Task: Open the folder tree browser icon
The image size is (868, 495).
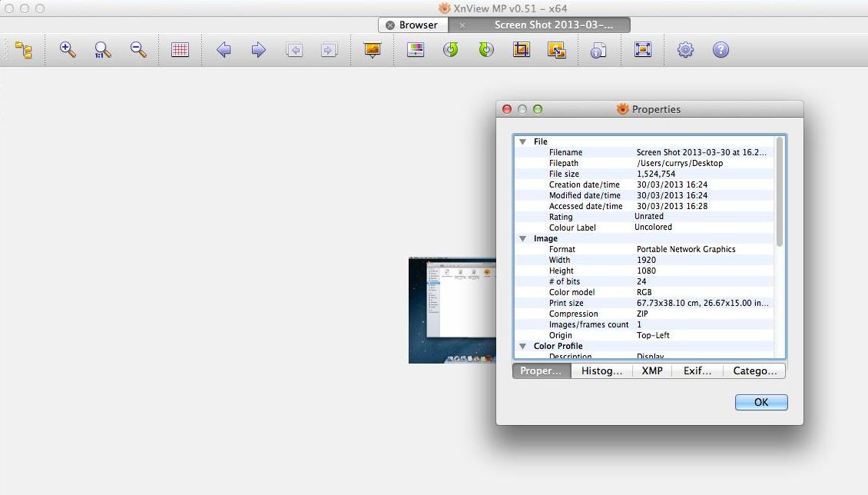Action: click(23, 50)
